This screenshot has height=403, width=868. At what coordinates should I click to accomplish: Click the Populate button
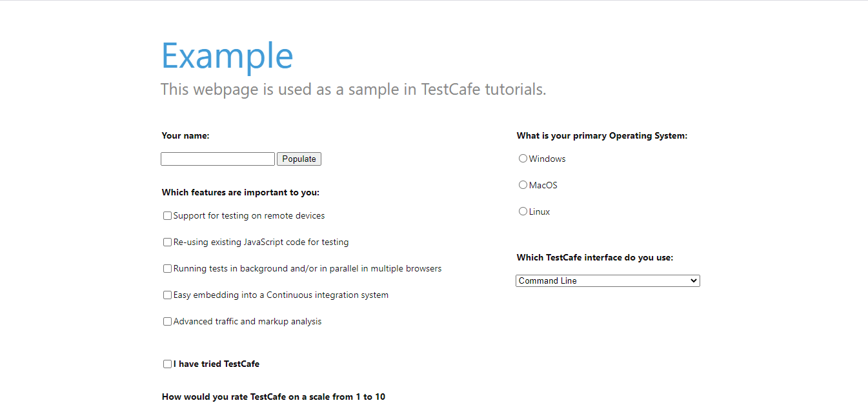click(x=299, y=159)
